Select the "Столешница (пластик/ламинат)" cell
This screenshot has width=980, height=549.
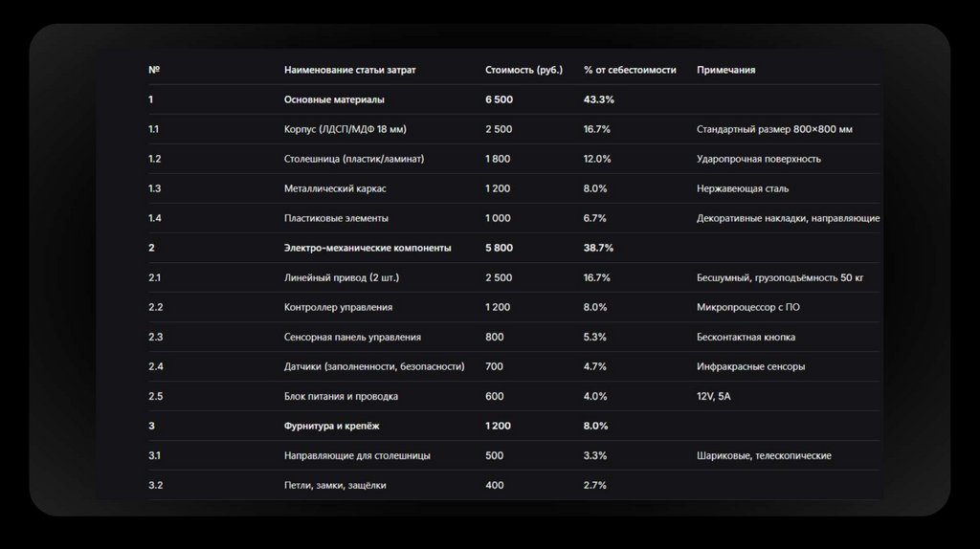click(354, 159)
